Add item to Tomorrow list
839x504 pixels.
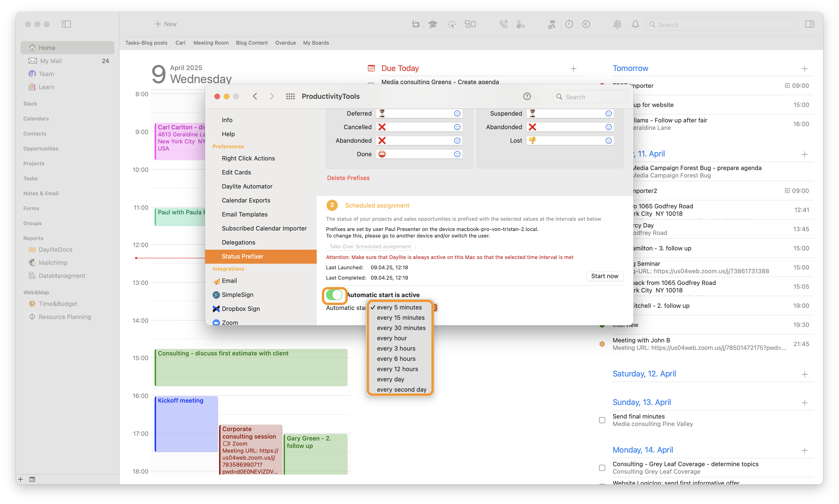[804, 69]
